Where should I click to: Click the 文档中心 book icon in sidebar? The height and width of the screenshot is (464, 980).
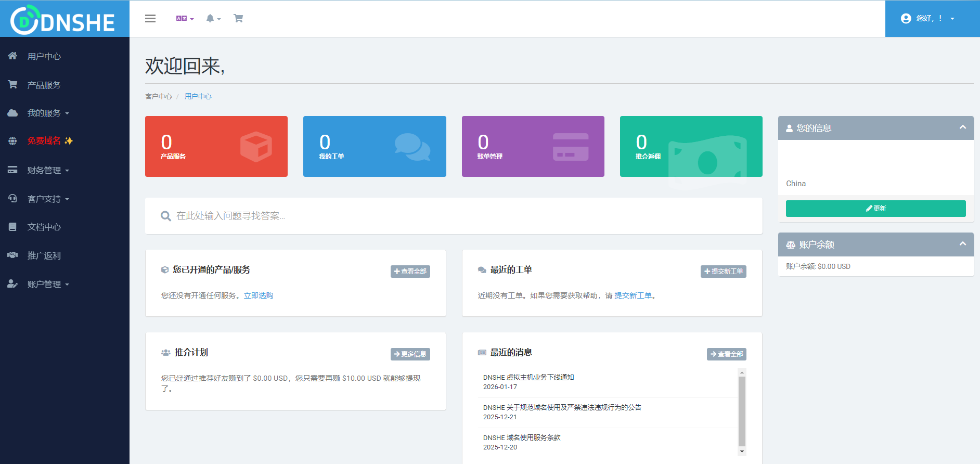12,227
